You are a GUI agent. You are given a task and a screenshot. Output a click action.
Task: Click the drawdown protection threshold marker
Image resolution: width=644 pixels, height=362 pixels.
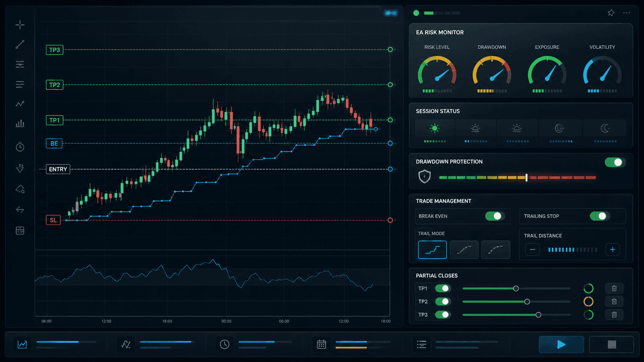pyautogui.click(x=526, y=177)
